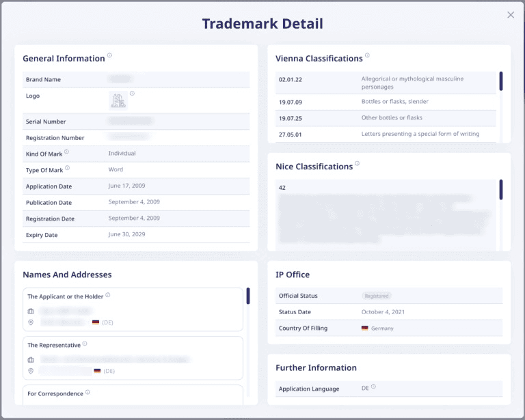Open the building logo placeholder image
Image resolution: width=525 pixels, height=420 pixels.
[118, 100]
